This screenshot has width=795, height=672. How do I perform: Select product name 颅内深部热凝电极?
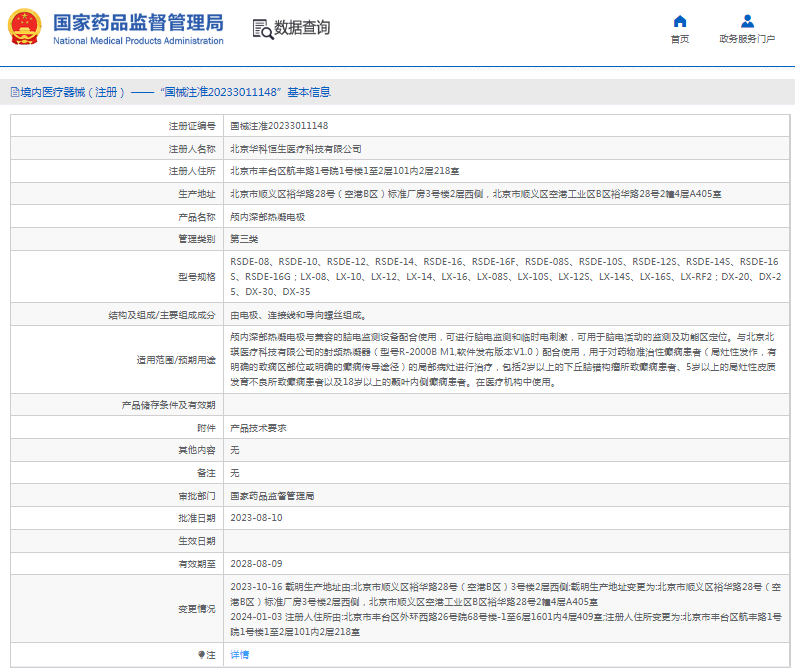(x=267, y=217)
